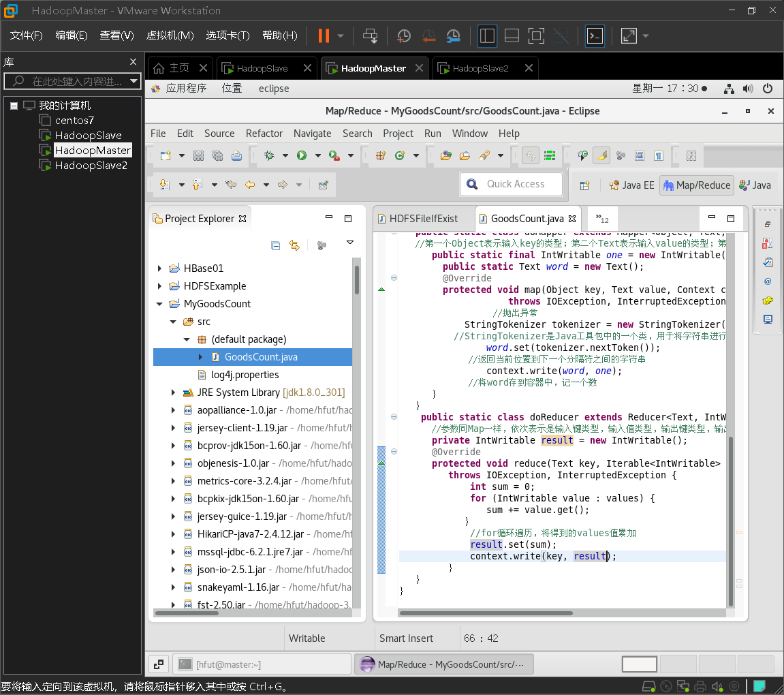The image size is (784, 695).
Task: Collapse the MyGoodsCount project tree
Action: (x=159, y=304)
